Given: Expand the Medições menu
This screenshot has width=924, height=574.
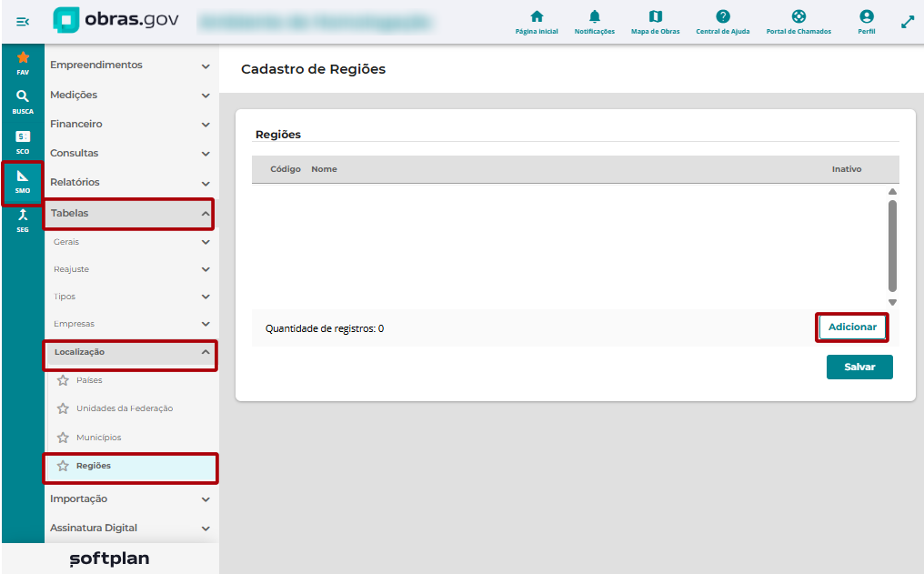Looking at the screenshot, I should tap(130, 95).
